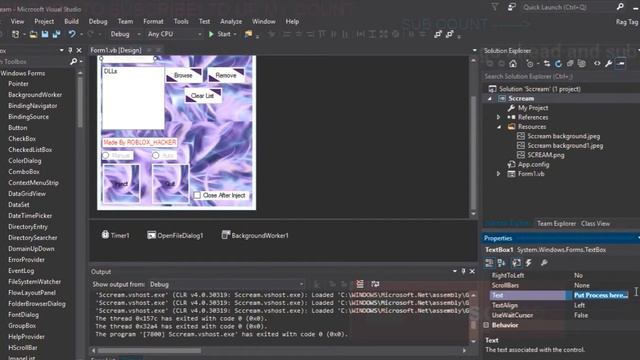Click the Text property value field
Viewport: 640px width, 360px height.
coord(601,295)
